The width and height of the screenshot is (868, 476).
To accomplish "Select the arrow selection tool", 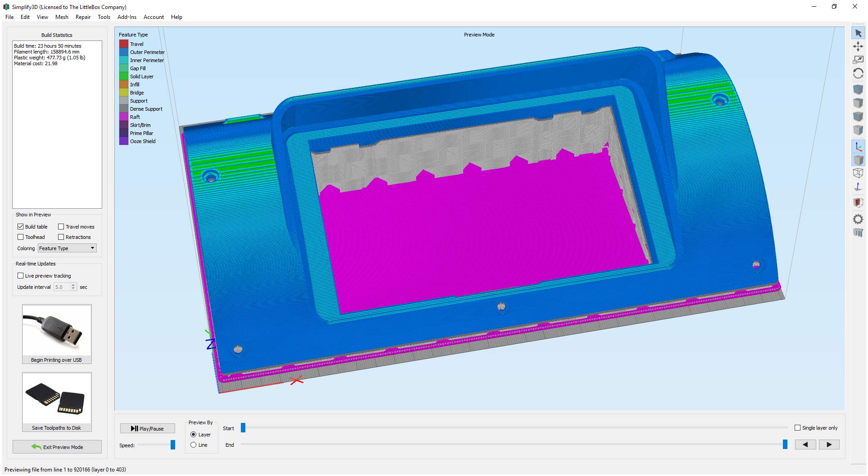I will pos(858,33).
